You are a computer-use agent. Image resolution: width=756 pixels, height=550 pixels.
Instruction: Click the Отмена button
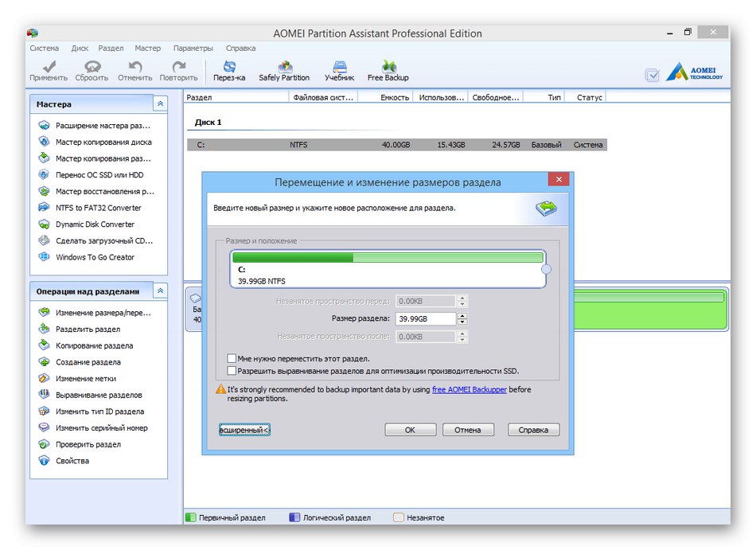[x=468, y=430]
